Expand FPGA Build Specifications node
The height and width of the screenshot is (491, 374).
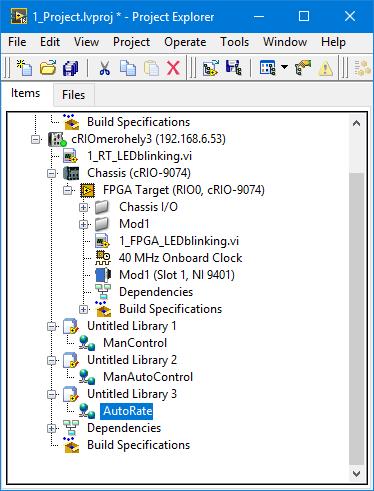(x=84, y=309)
